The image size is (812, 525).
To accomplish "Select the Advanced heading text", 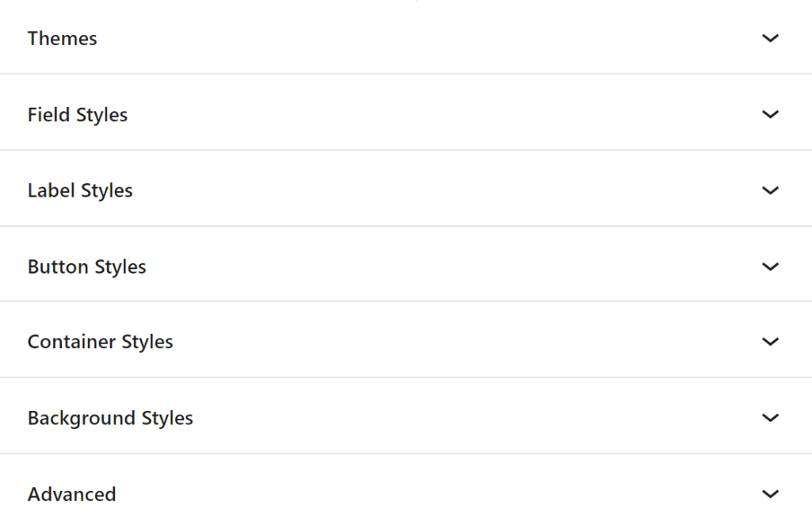I will pyautogui.click(x=71, y=493).
